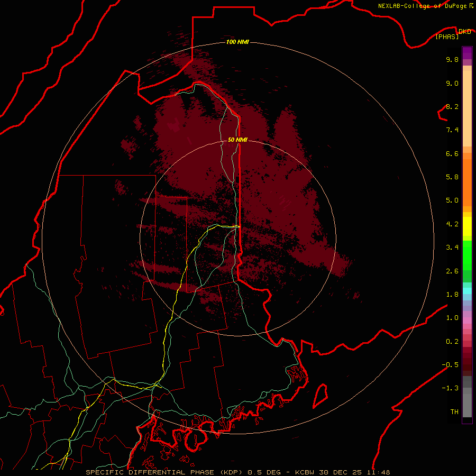Click the 8.2 scale label
The width and height of the screenshot is (476, 476).
[452, 106]
